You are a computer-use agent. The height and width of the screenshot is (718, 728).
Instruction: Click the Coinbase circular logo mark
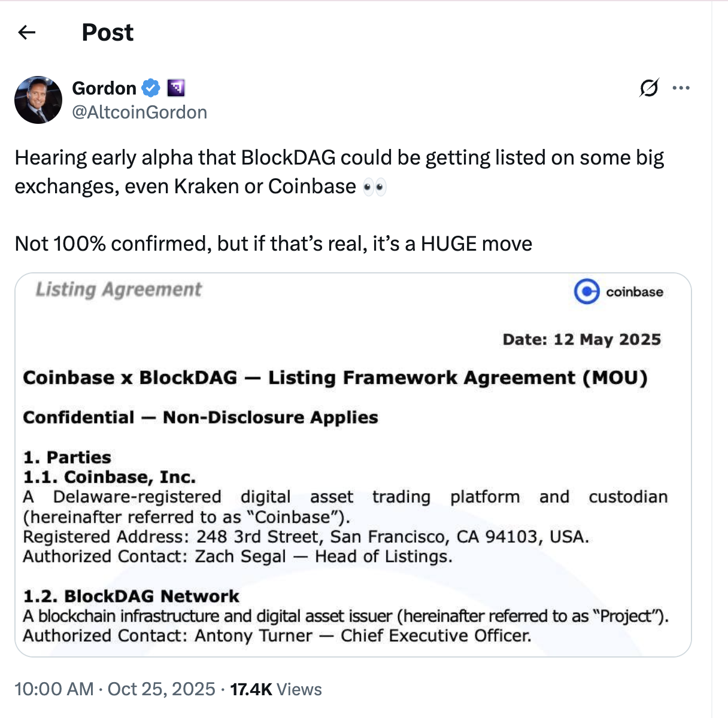coord(586,292)
